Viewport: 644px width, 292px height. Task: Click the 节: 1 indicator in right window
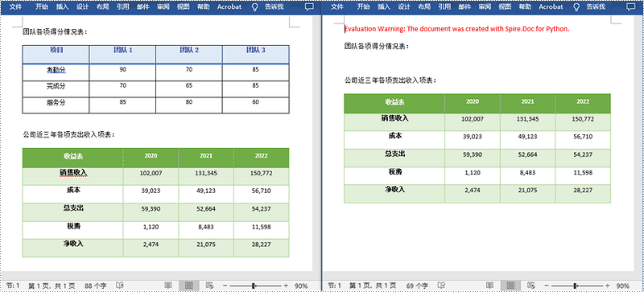point(333,285)
